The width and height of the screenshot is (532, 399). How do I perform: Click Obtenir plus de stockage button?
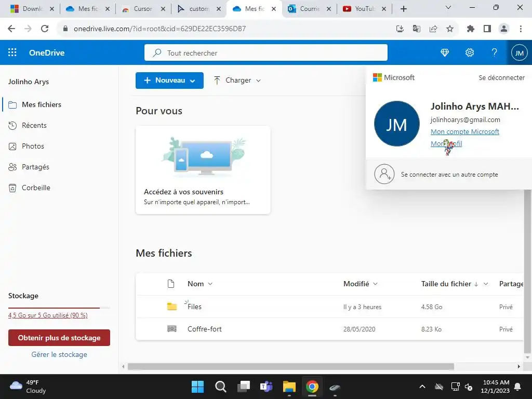[59, 338]
